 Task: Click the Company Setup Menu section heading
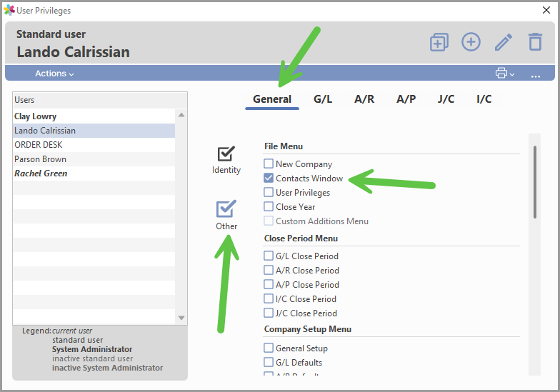pos(308,329)
